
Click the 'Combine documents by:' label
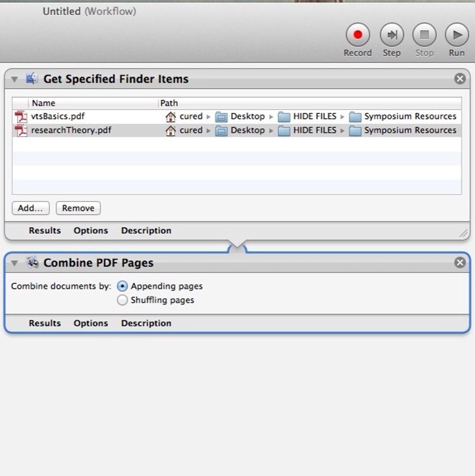[x=61, y=286]
